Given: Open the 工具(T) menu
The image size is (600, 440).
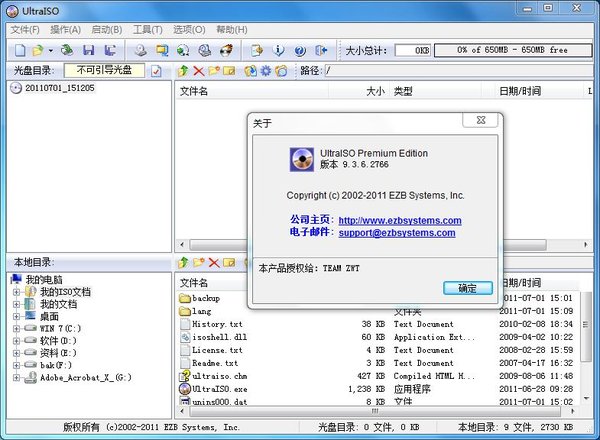Looking at the screenshot, I should point(148,29).
